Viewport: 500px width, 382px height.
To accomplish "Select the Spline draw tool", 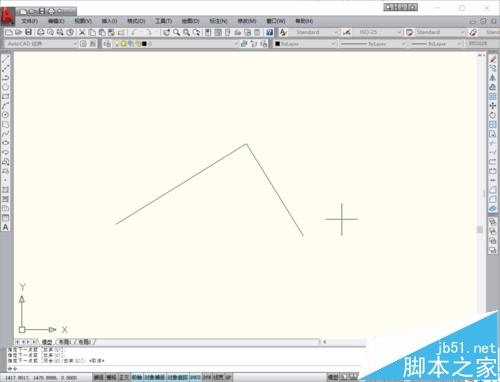I will coord(5,134).
